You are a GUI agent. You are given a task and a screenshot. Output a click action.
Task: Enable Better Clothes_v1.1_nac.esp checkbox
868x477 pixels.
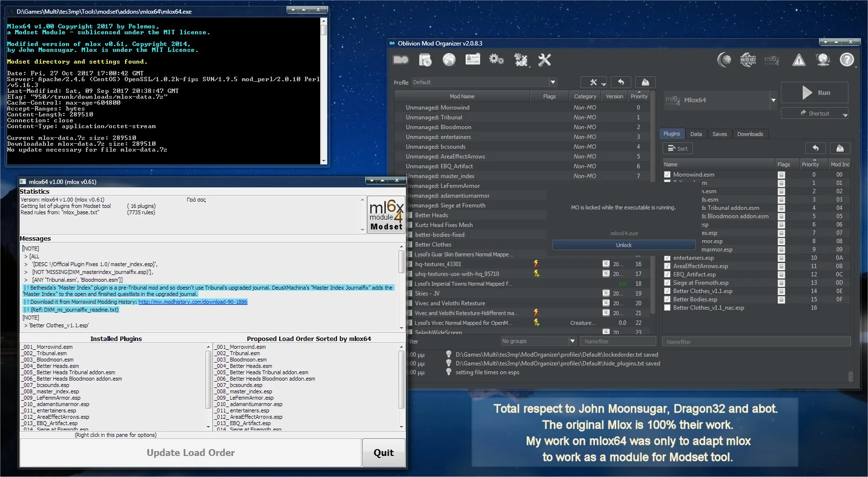coord(667,308)
